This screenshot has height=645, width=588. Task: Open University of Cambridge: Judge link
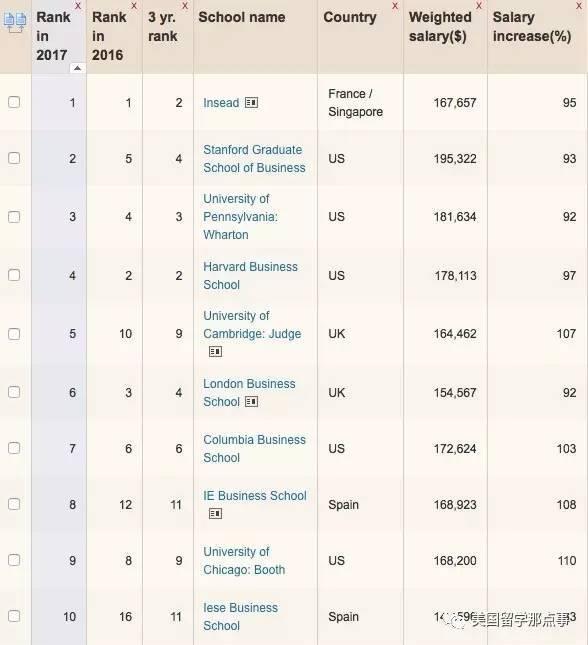coord(252,325)
